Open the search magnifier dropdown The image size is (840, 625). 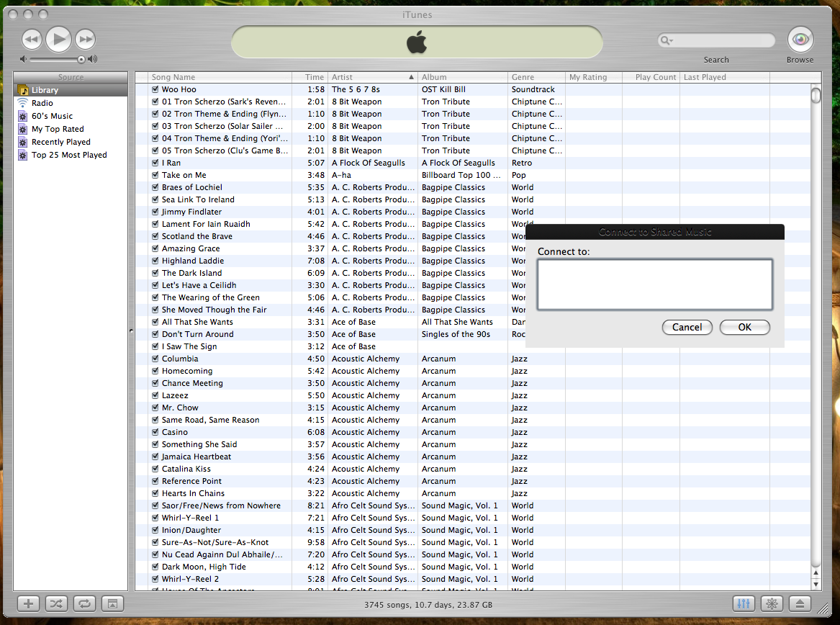(667, 40)
